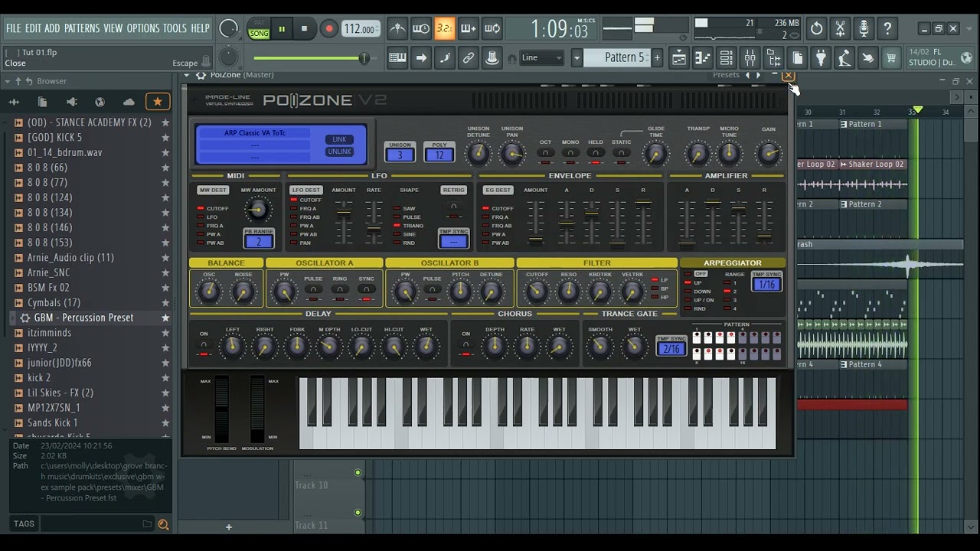Adjust the filter CUTOFF knob
The height and width of the screenshot is (551, 980).
tap(537, 291)
